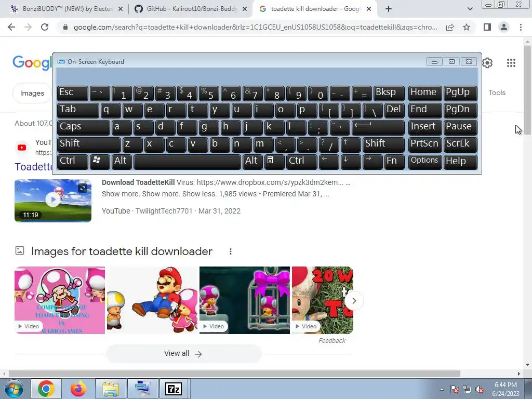Share this page from the address bar
This screenshot has height=399, width=532.
pyautogui.click(x=450, y=27)
